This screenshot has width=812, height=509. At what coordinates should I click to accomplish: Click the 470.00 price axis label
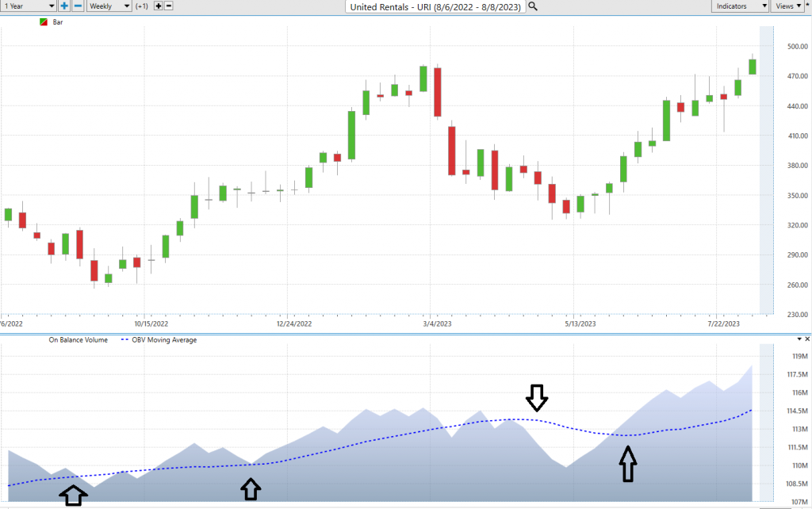pyautogui.click(x=798, y=76)
